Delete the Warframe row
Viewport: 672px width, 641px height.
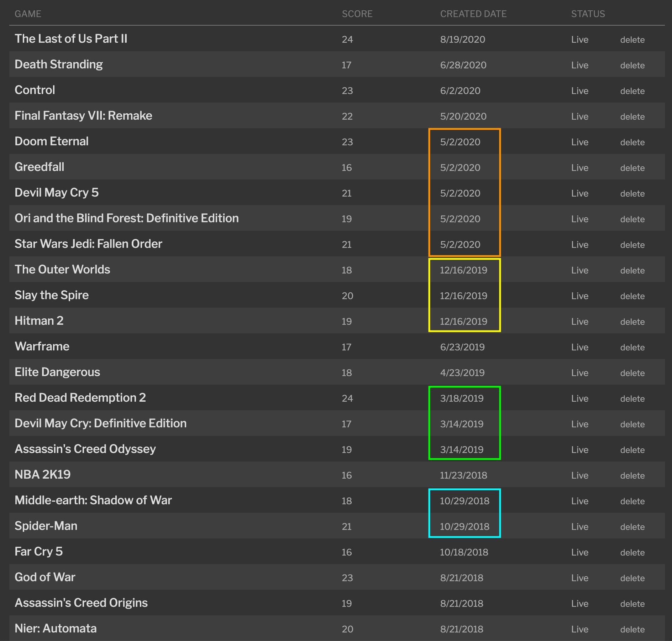point(632,347)
